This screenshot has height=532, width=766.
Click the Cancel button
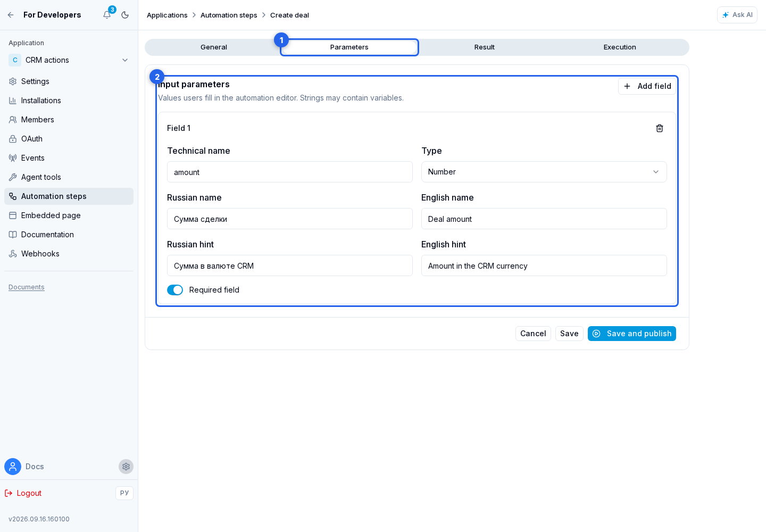(533, 334)
